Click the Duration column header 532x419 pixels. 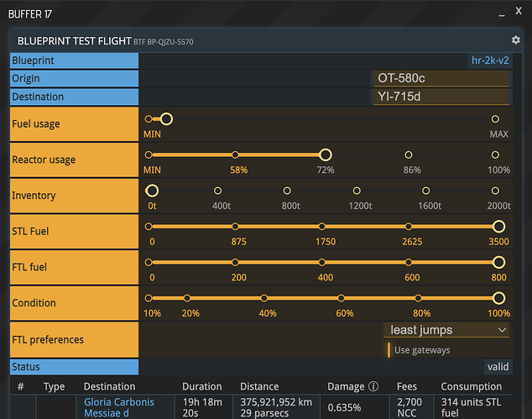(202, 386)
